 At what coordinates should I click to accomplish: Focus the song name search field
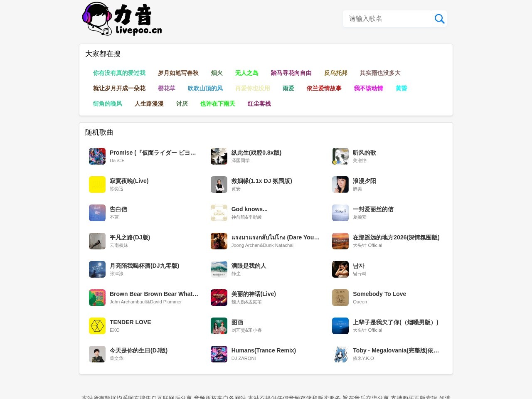pyautogui.click(x=387, y=19)
